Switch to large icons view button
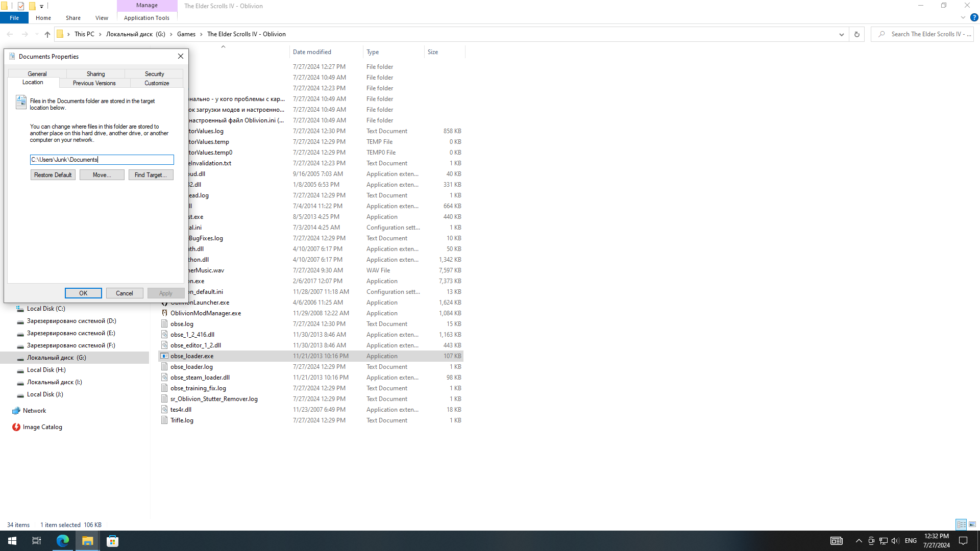Screen dimensions: 980x551 coord(972,524)
